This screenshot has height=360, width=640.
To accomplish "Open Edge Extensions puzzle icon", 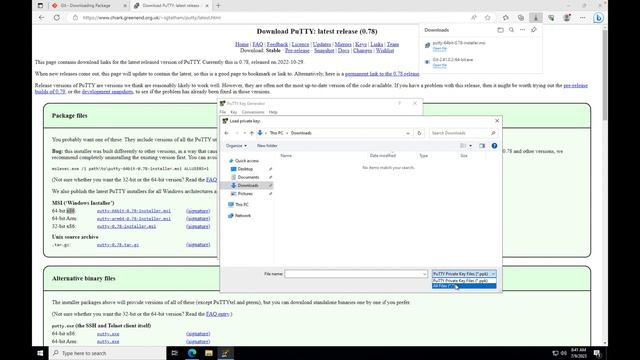I will (506, 18).
